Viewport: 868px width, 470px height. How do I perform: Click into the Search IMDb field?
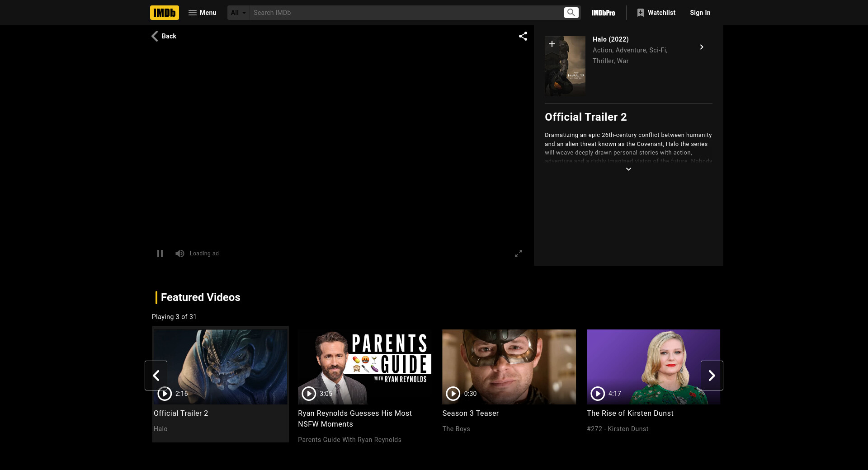click(x=407, y=13)
